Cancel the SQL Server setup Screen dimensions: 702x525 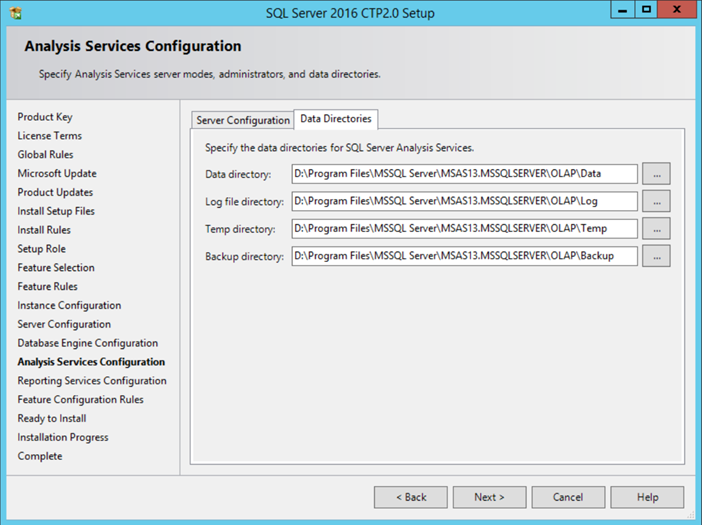(568, 497)
